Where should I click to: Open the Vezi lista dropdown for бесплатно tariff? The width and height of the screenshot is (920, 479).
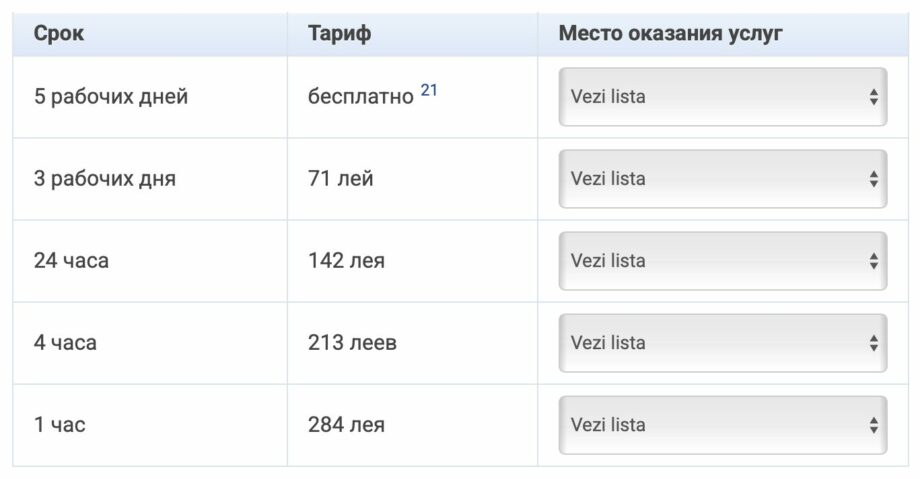pyautogui.click(x=722, y=97)
